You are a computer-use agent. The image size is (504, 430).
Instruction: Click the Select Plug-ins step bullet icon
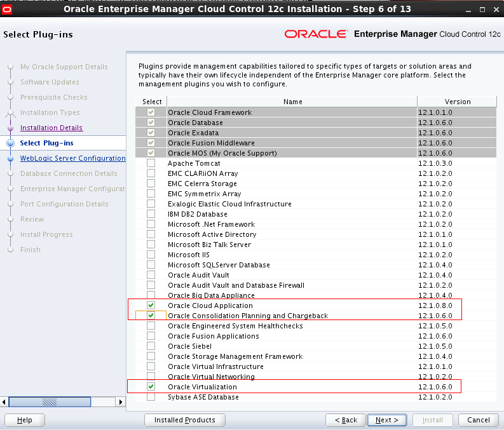11,143
